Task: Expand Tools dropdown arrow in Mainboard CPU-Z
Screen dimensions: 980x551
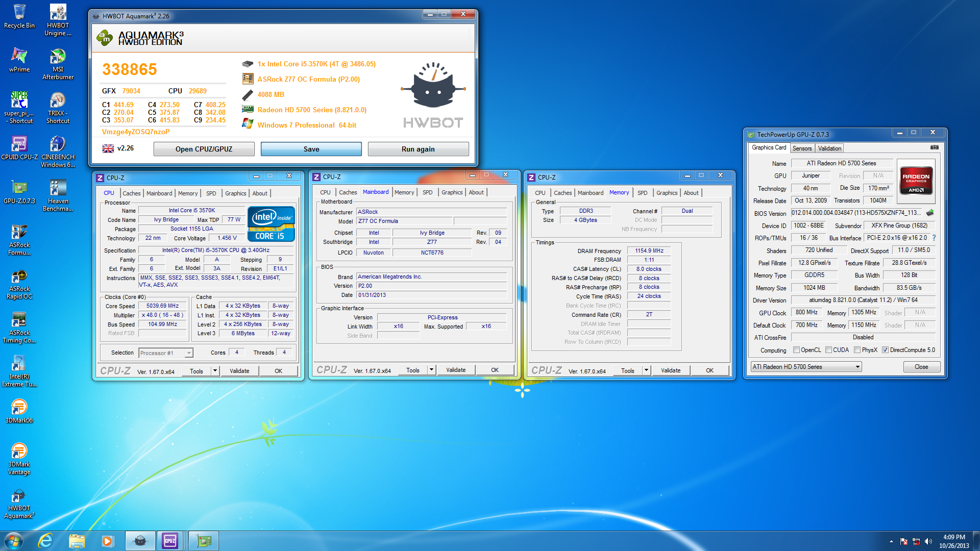Action: [432, 370]
